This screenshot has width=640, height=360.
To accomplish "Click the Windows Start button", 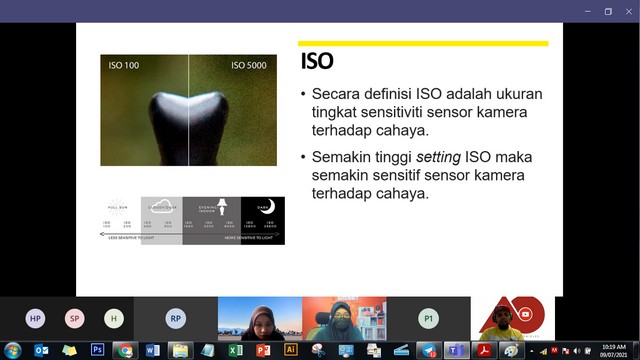I will [x=13, y=351].
